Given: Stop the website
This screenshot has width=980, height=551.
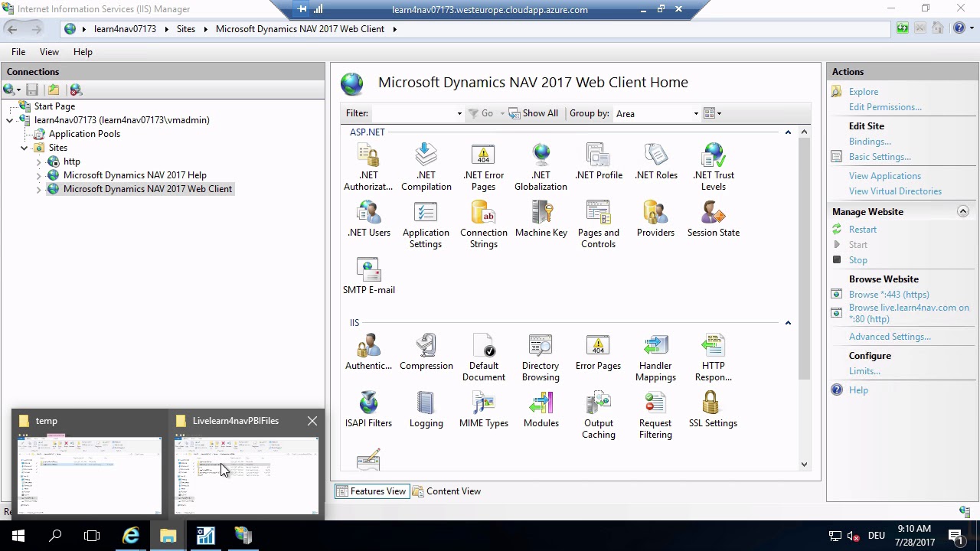Looking at the screenshot, I should [857, 260].
